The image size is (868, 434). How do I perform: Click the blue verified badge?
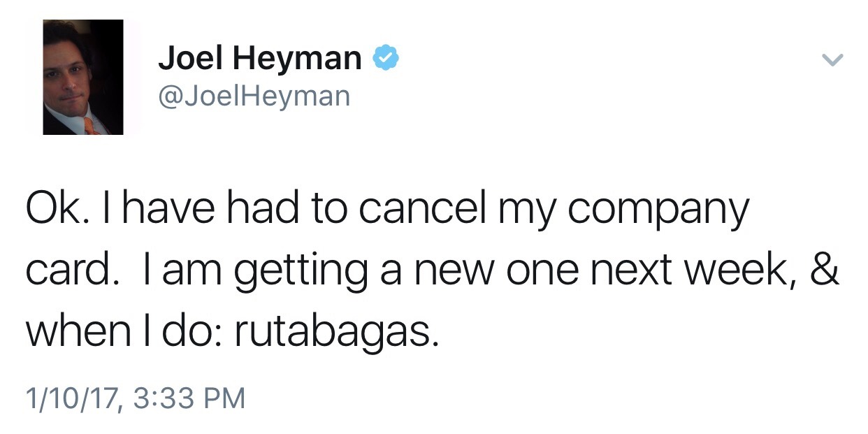coord(384,58)
